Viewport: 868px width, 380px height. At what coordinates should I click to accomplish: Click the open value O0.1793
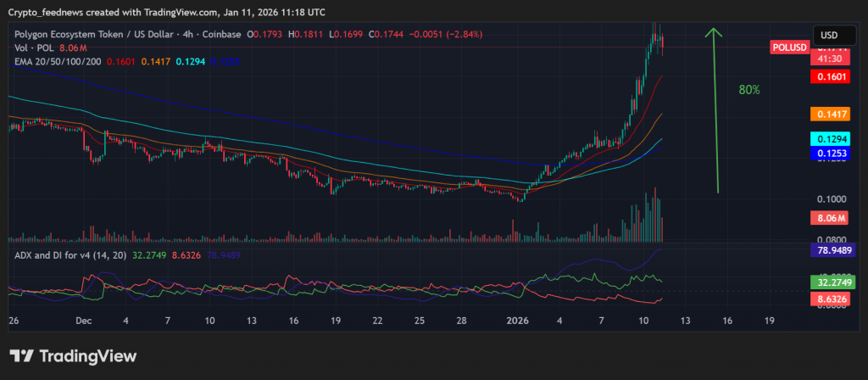tap(264, 34)
